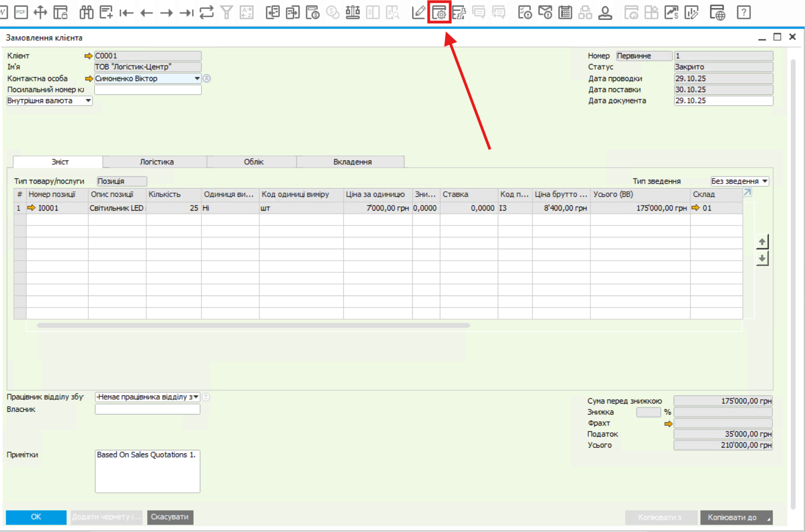This screenshot has height=532, width=805.
Task: Click the golden link arrow beside client C0001
Action: [88, 56]
